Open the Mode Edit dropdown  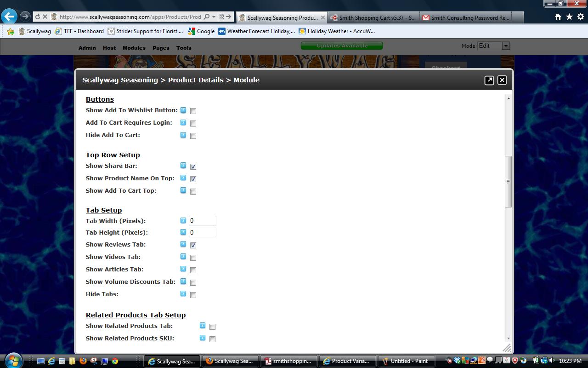(493, 46)
